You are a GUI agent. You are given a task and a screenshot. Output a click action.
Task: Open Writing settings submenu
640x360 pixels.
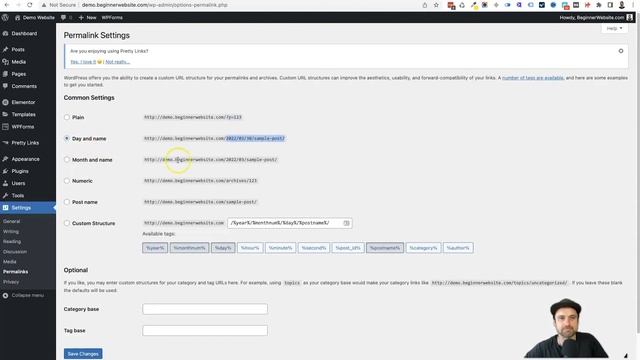point(11,231)
